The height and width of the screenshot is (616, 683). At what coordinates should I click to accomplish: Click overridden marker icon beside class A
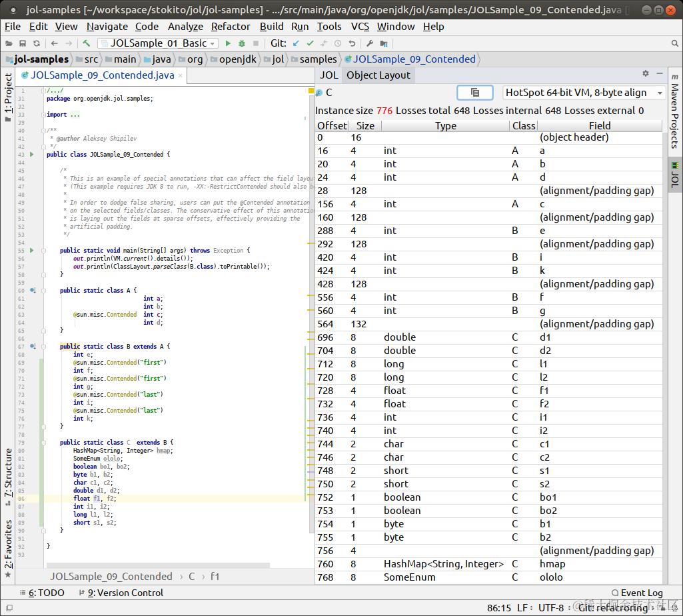[x=33, y=291]
